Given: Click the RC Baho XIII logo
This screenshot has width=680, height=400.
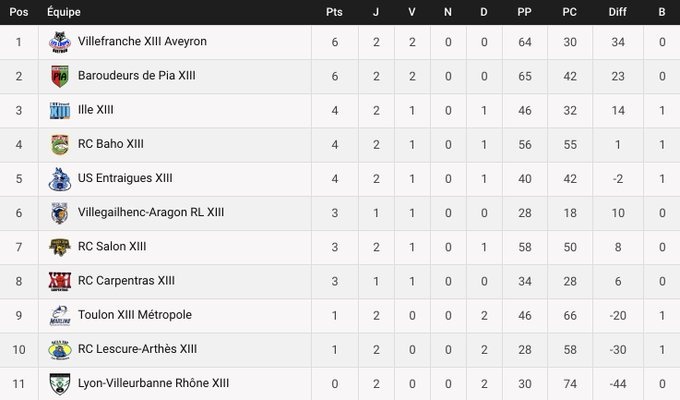Looking at the screenshot, I should click(x=59, y=144).
